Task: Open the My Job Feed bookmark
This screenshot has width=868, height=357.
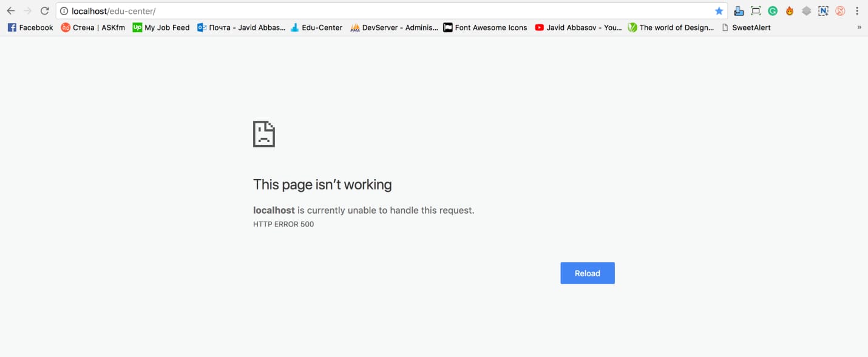Action: click(x=161, y=27)
